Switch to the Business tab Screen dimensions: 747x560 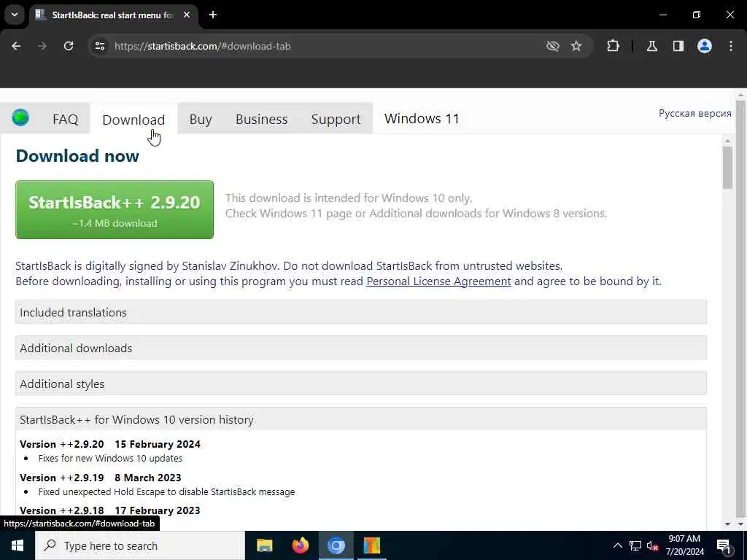coord(262,119)
